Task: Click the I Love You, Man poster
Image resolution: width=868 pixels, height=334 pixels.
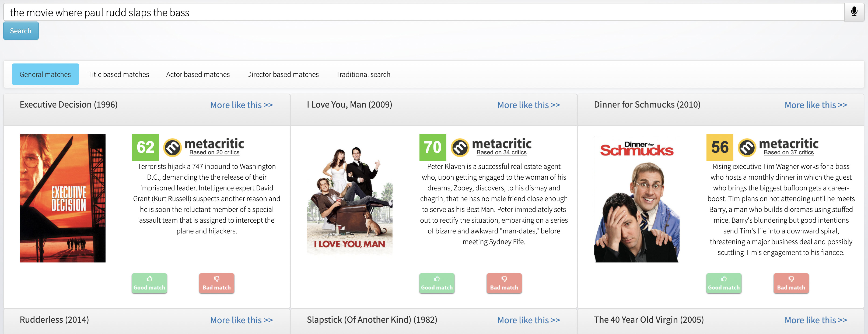Action: pos(350,198)
